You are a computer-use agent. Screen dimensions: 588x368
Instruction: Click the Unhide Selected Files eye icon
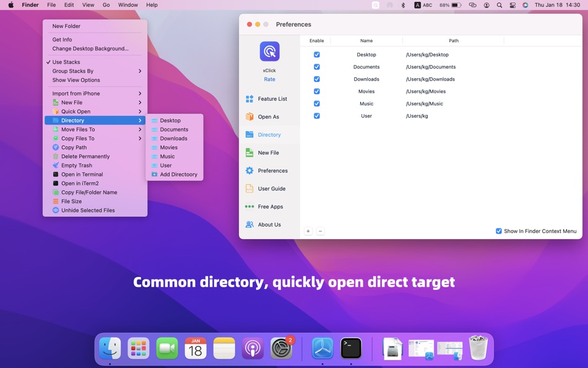click(56, 210)
